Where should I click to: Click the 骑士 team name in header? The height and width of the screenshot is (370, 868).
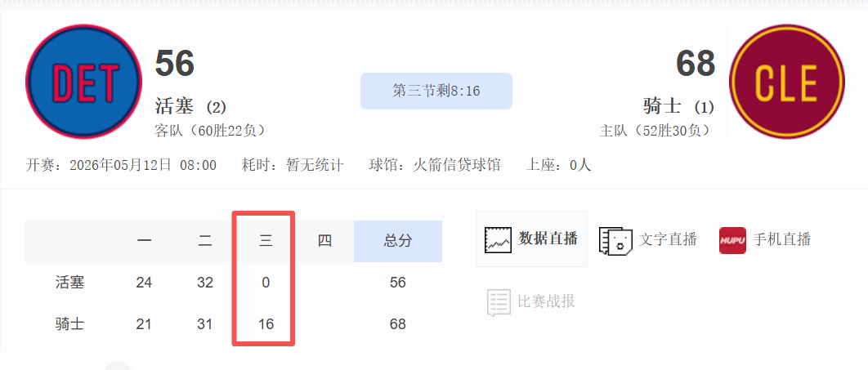coord(662,105)
